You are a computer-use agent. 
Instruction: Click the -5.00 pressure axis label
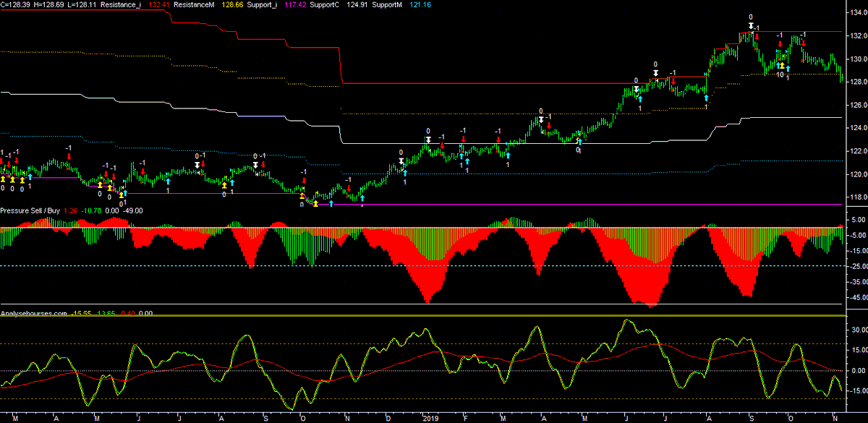[x=857, y=236]
